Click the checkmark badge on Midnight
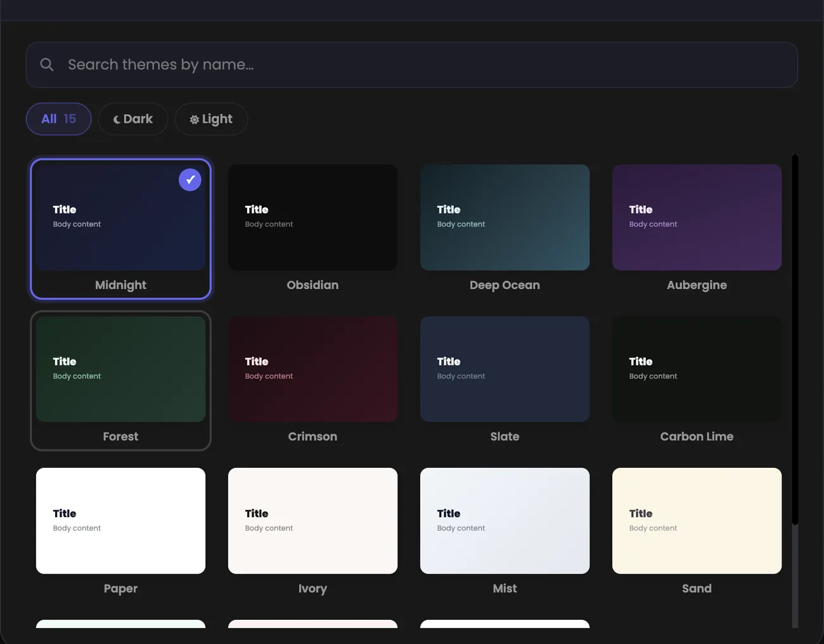824x644 pixels. (x=190, y=180)
